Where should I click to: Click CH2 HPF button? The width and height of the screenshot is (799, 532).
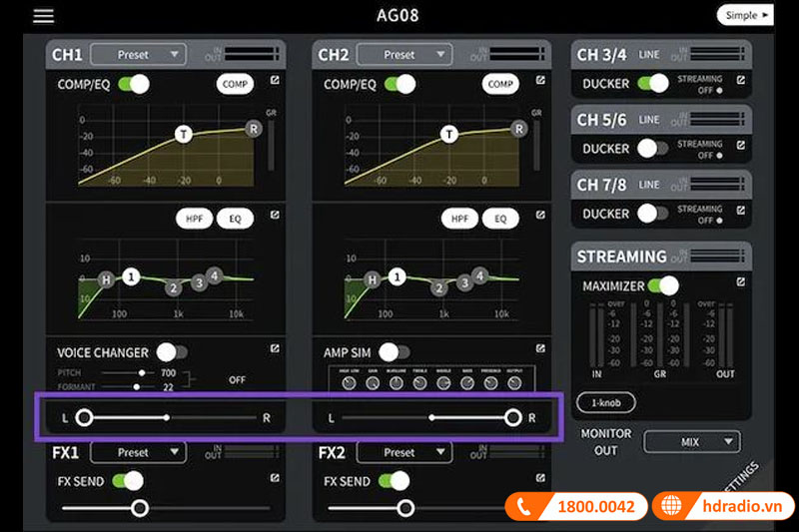pyautogui.click(x=459, y=219)
